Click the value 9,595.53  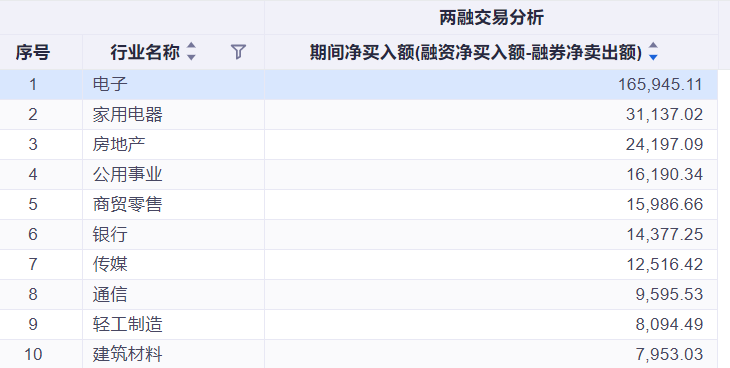pyautogui.click(x=669, y=294)
